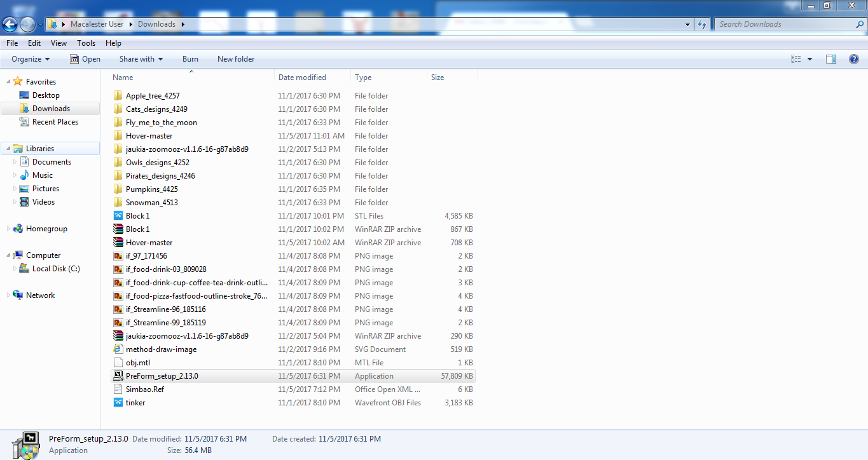
Task: Select the Block 1 WinRAR ZIP archive icon
Action: click(x=118, y=229)
